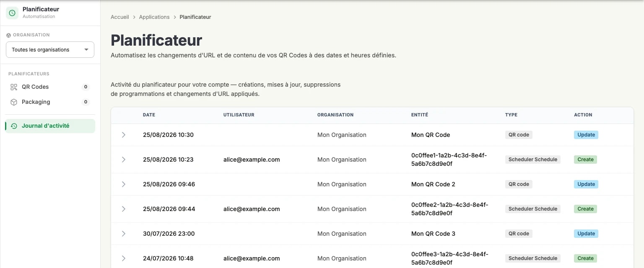Screen dimensions: 644x268
Task: Click the Create badge in 10:23 row
Action: (585, 160)
